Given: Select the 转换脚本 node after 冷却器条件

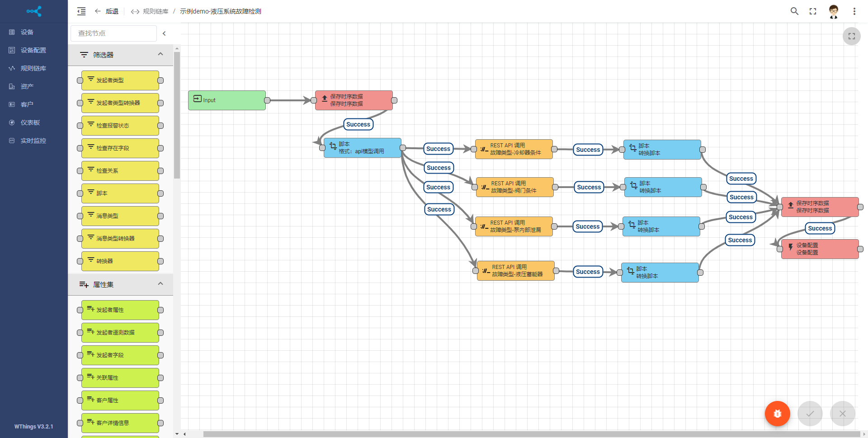Looking at the screenshot, I should (662, 150).
